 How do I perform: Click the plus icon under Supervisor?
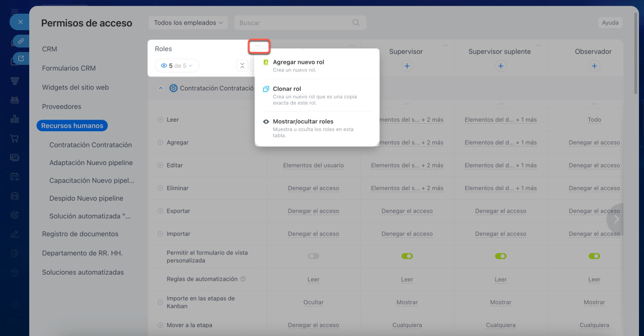[407, 66]
